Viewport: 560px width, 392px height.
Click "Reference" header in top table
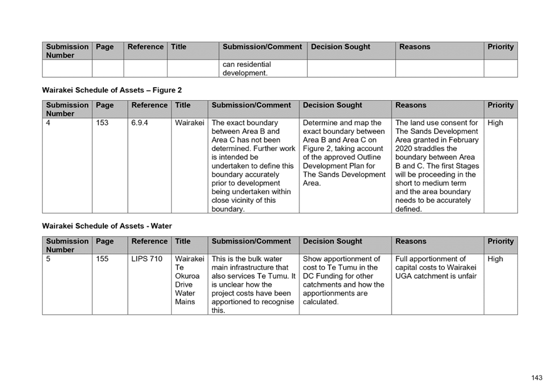pos(145,51)
